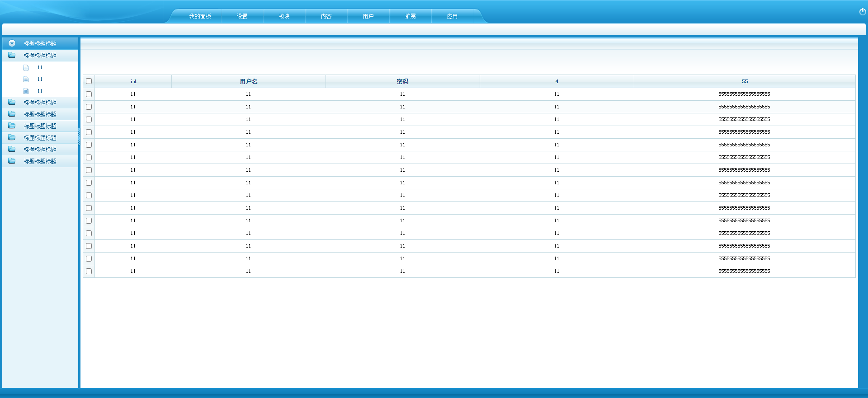Collapse sidebar using the round arrow icon
868x398 pixels.
[12, 43]
